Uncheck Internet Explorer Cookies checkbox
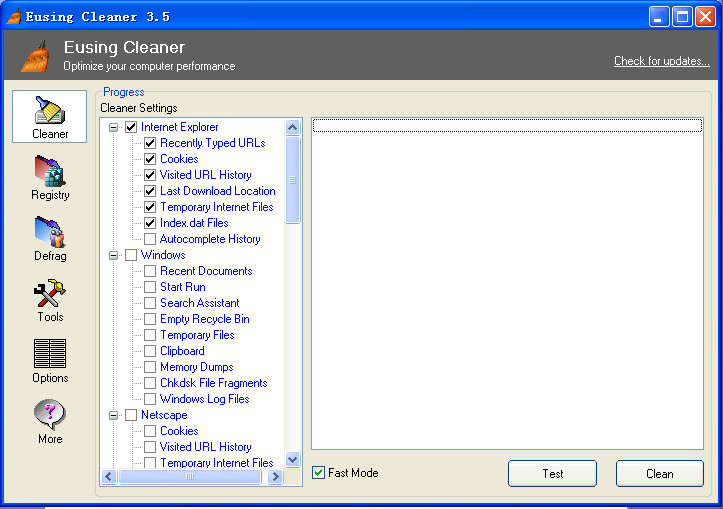Image resolution: width=723 pixels, height=509 pixels. [150, 159]
